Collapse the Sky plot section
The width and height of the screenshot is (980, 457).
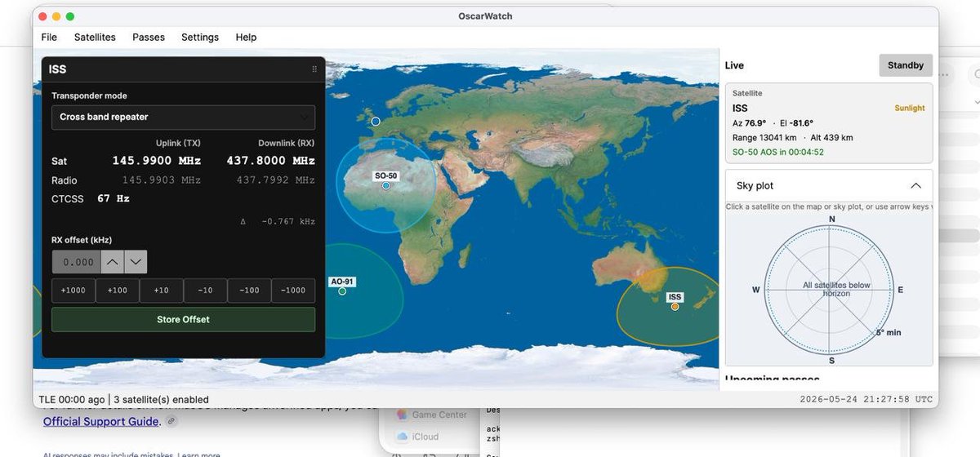[x=915, y=185]
